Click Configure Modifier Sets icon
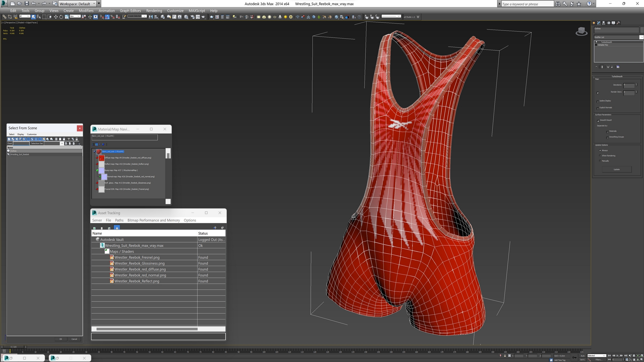Screen dimensions: 644x362 pyautogui.click(x=618, y=67)
